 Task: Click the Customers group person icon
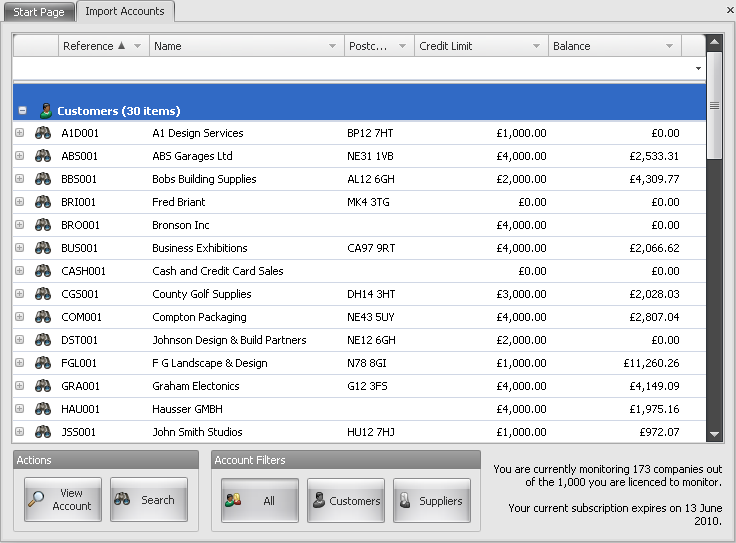(45, 111)
